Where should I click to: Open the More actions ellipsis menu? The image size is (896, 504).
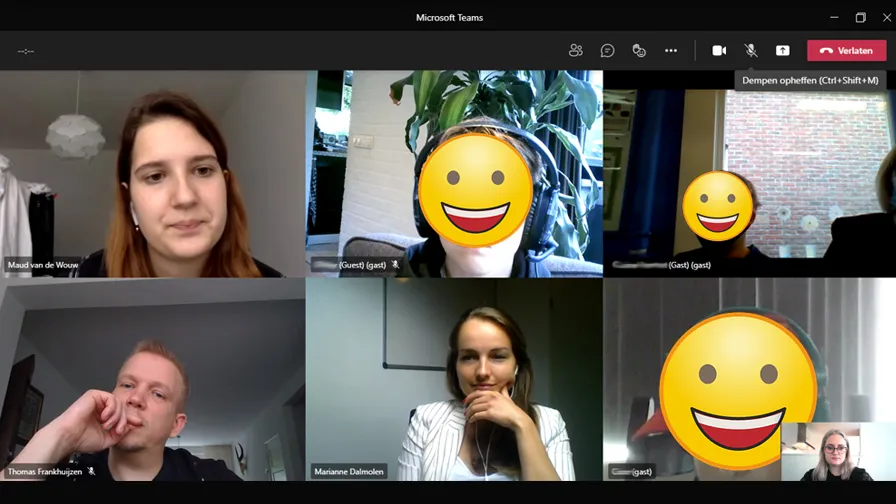click(x=671, y=50)
